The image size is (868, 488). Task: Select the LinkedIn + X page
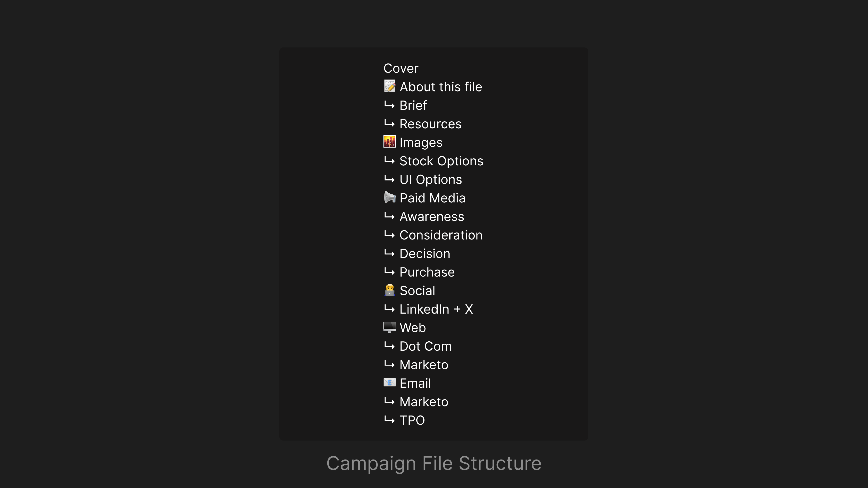(x=436, y=309)
